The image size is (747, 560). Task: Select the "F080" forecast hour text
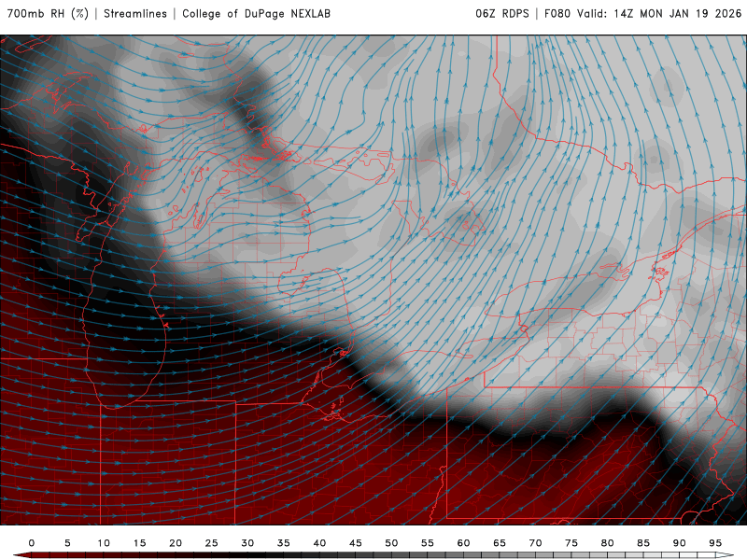(x=557, y=13)
